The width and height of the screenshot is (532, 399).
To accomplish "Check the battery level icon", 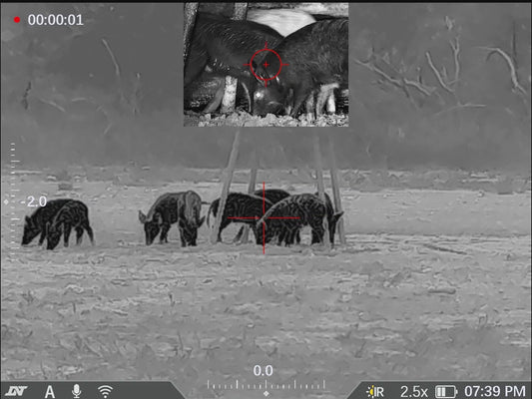I will [446, 392].
